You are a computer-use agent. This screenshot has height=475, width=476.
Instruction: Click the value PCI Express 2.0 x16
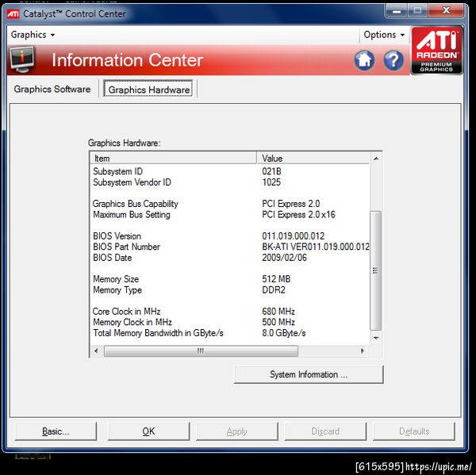coord(299,215)
